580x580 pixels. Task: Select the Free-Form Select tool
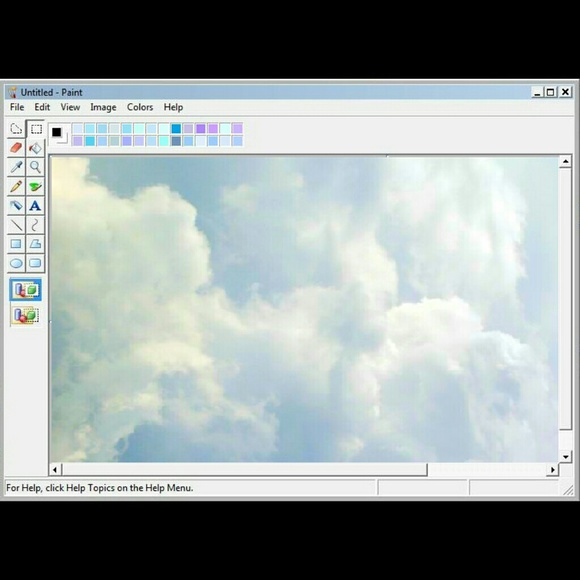16,129
